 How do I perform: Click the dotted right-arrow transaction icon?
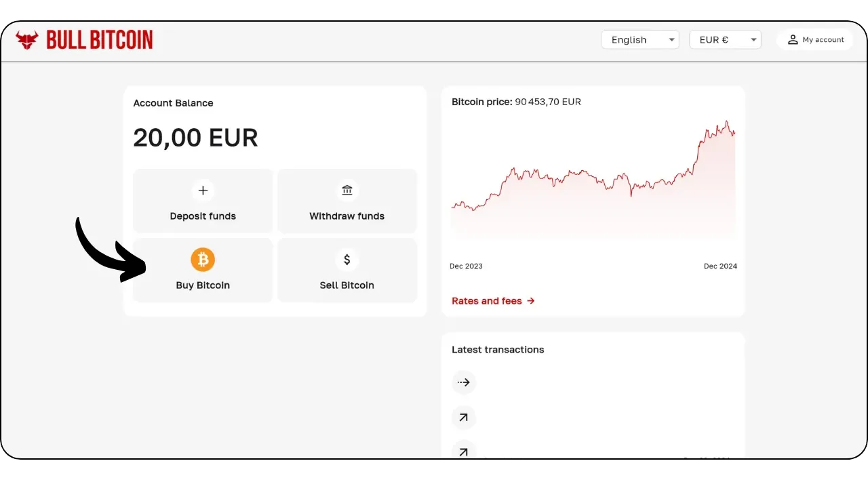pos(464,382)
